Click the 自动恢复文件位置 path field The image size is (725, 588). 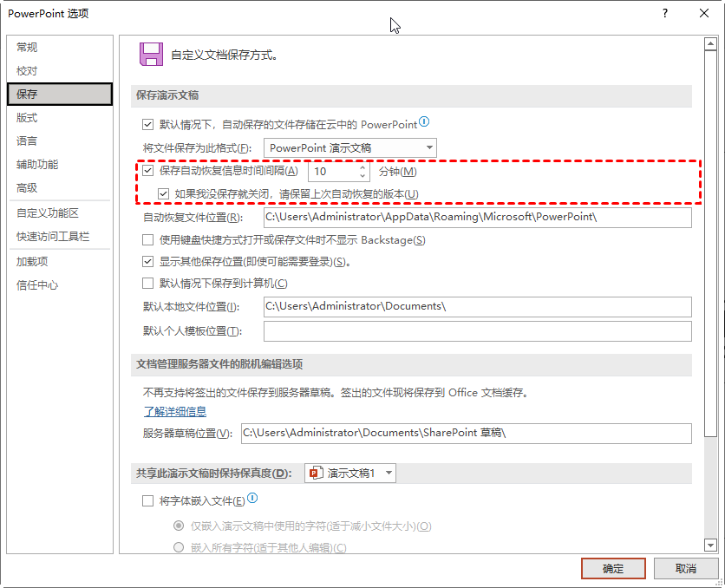tap(478, 218)
